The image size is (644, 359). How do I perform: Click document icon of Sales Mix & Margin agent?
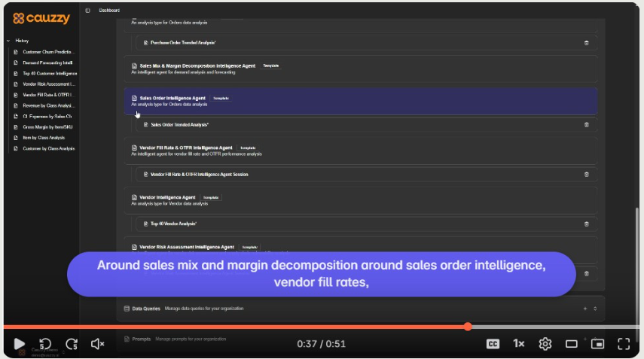pyautogui.click(x=134, y=65)
